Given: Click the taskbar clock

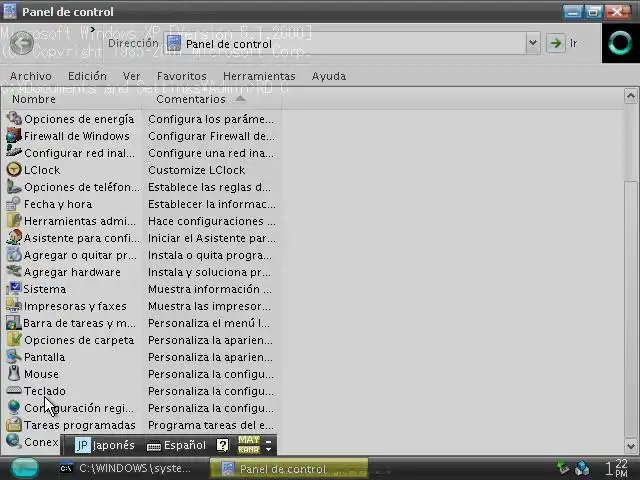Looking at the screenshot, I should (616, 468).
